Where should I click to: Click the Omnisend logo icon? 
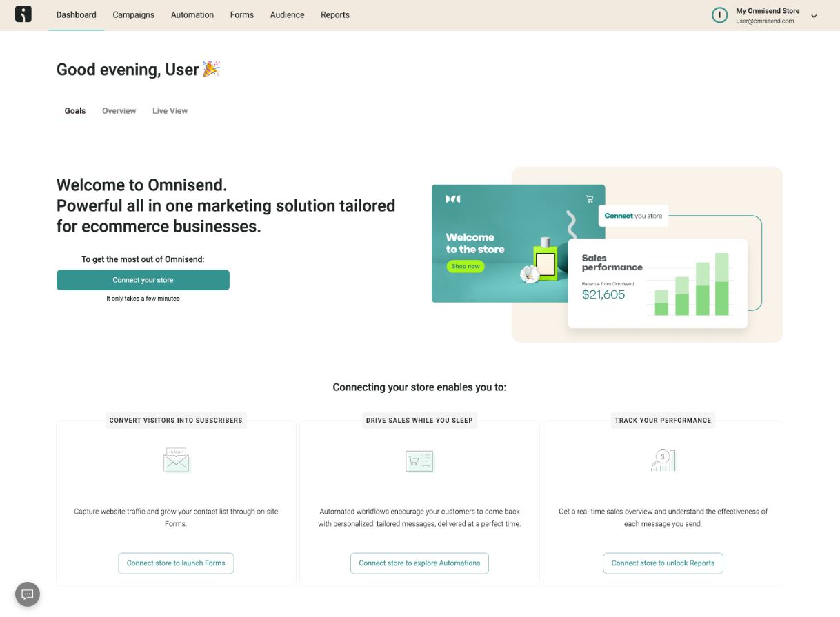coord(23,14)
